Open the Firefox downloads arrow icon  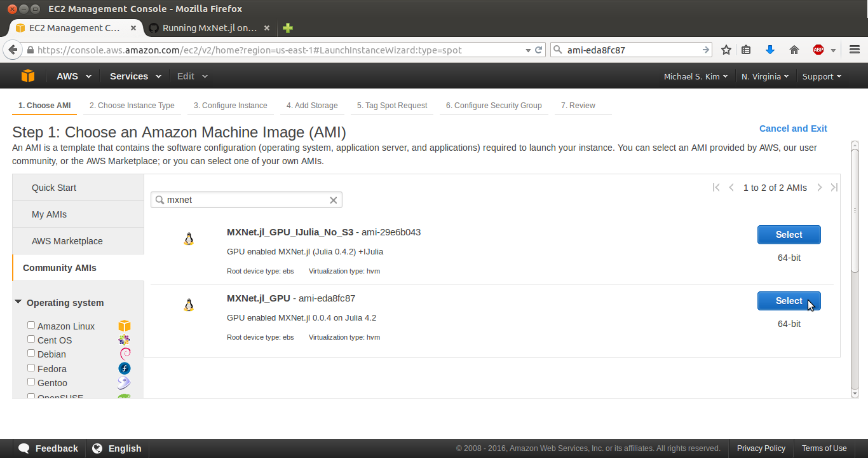tap(770, 50)
